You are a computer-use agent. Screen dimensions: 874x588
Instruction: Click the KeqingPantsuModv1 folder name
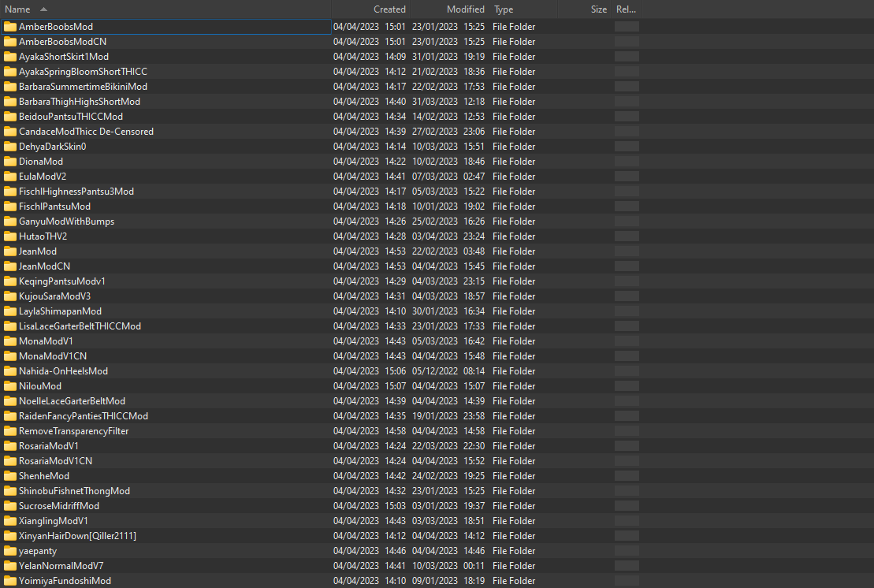click(62, 281)
